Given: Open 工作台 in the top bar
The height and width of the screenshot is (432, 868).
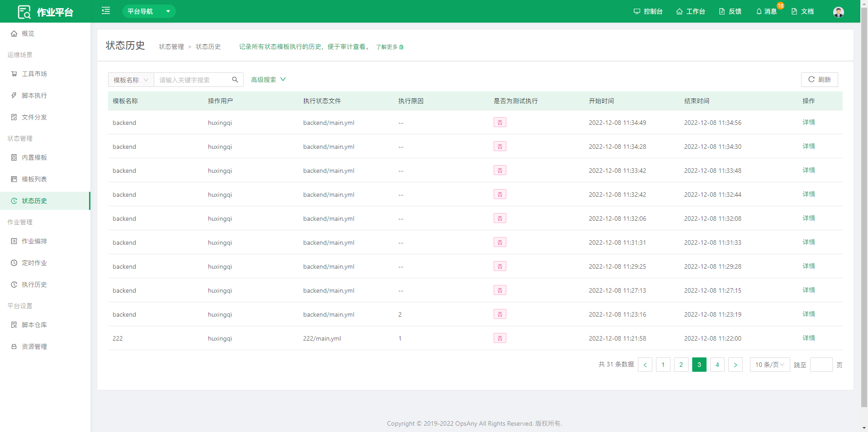Looking at the screenshot, I should [690, 11].
